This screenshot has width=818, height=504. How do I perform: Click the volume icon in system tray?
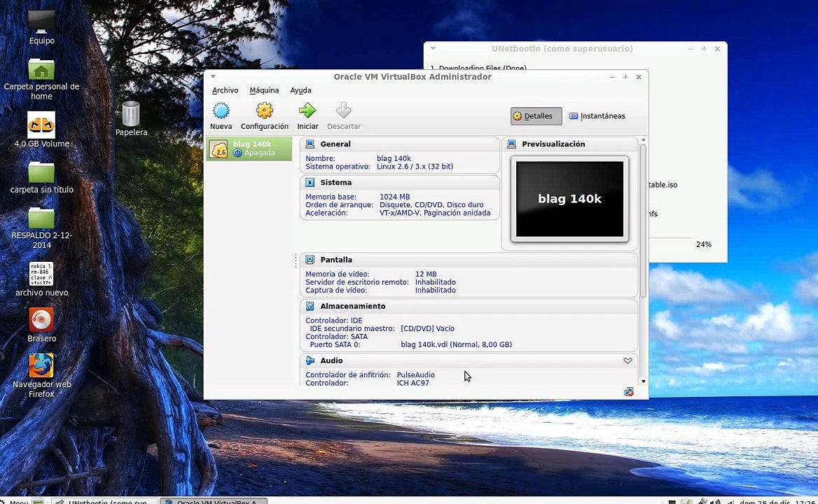click(x=716, y=501)
